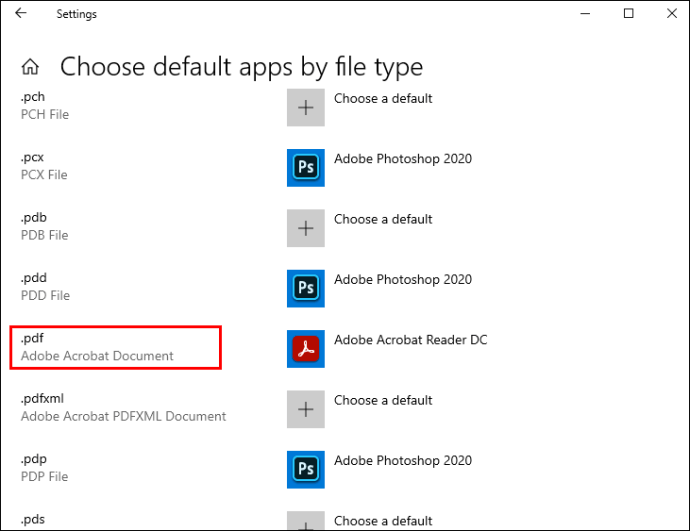Select the .pcx extension label
Viewport: 690px width, 531px height.
coord(32,157)
